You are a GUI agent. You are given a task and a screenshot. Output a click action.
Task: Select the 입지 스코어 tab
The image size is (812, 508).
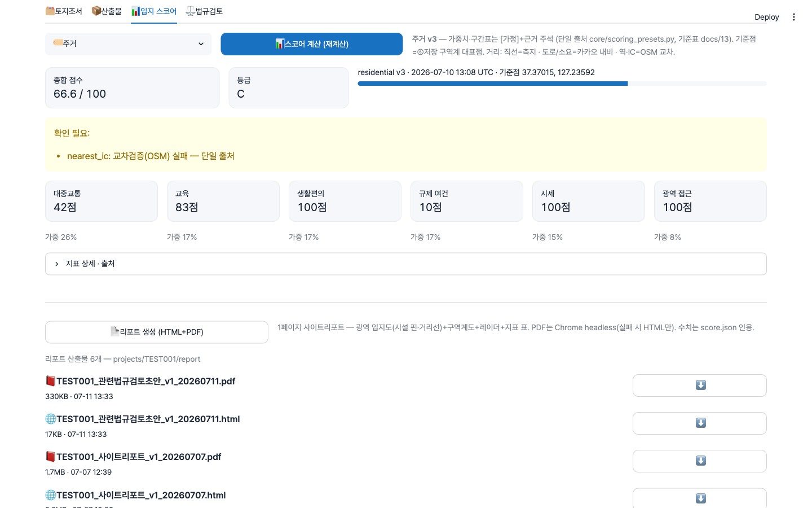[x=154, y=11]
